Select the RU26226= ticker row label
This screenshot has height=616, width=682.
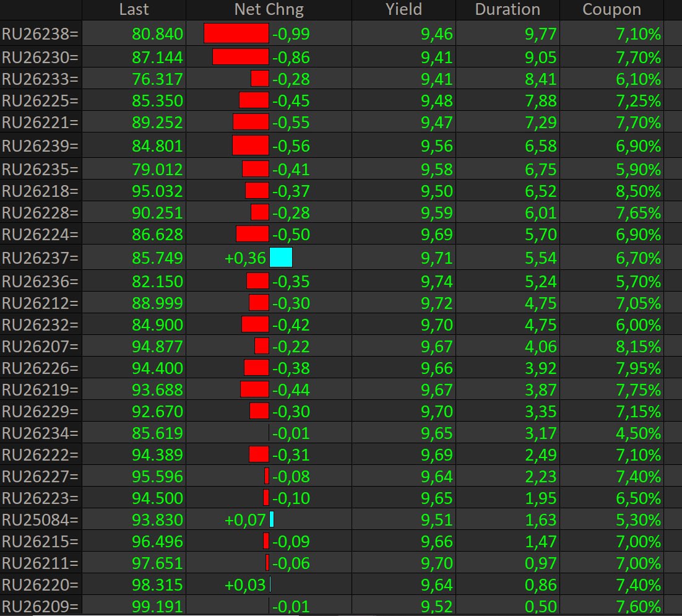point(40,368)
